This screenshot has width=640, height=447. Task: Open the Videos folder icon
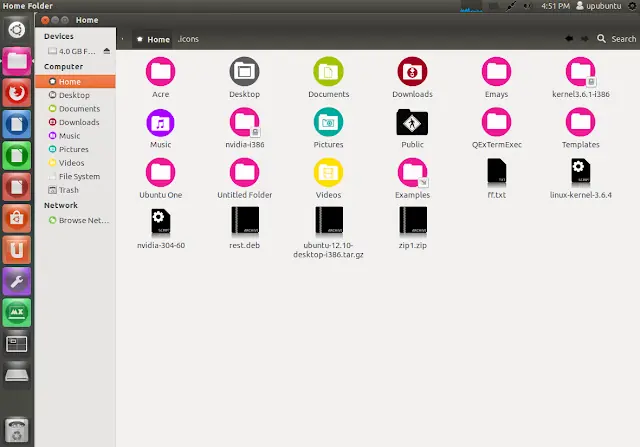328,173
